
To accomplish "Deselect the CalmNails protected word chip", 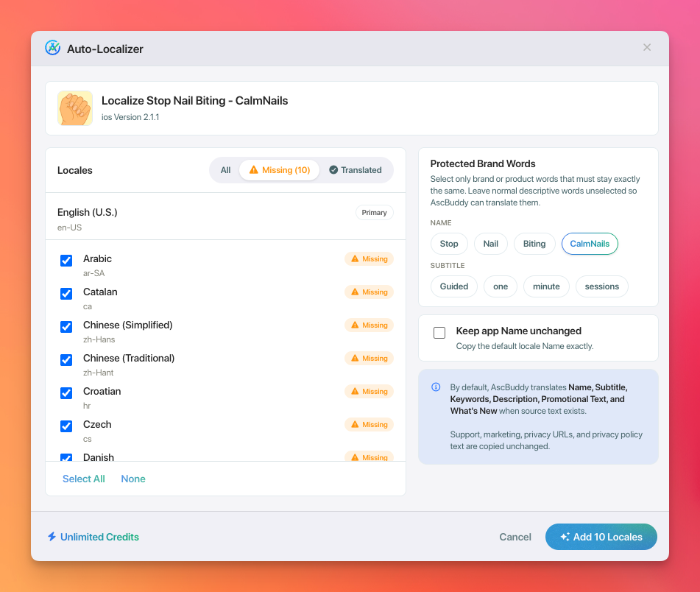I will 590,244.
